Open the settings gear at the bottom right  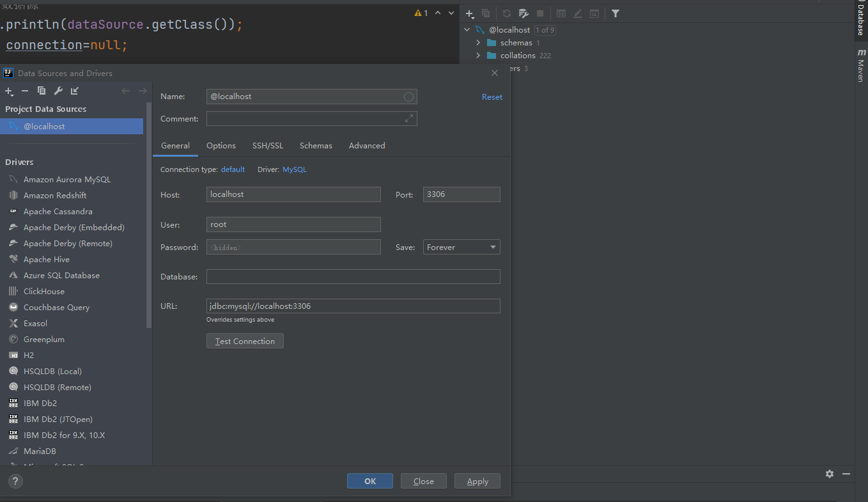(x=830, y=474)
